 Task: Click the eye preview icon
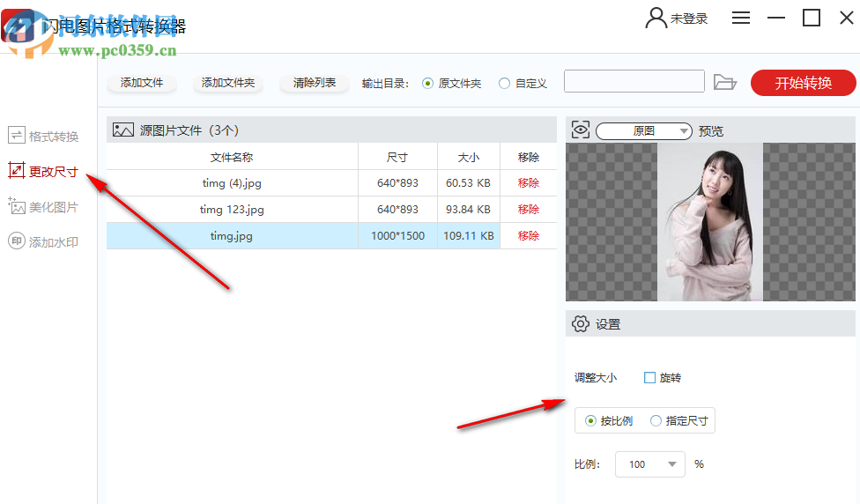(x=581, y=130)
